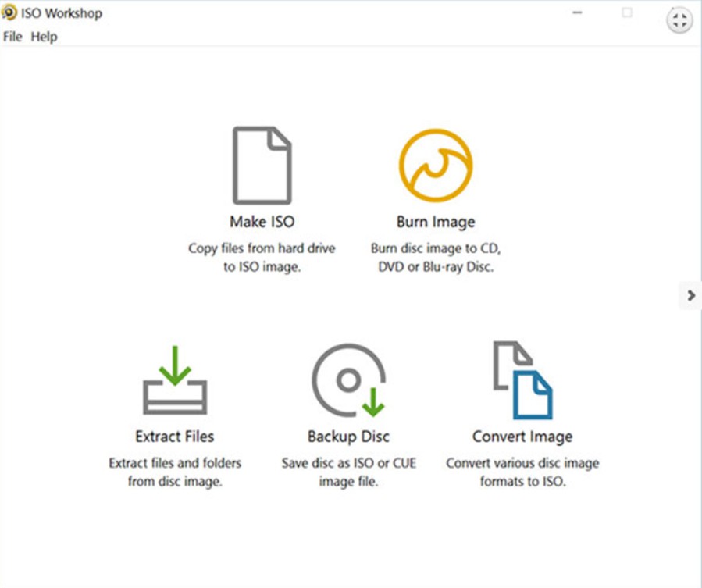The width and height of the screenshot is (702, 588).
Task: Click the Convert Image documents icon
Action: click(x=522, y=380)
